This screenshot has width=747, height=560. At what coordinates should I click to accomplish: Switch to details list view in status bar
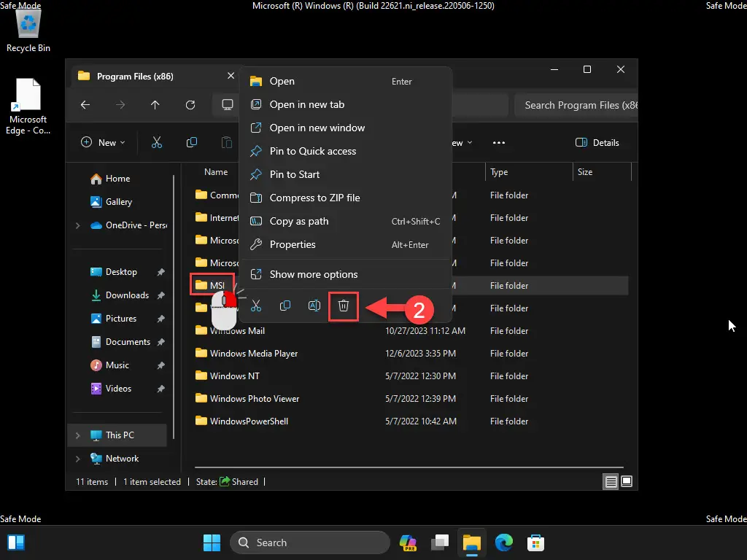tap(611, 481)
